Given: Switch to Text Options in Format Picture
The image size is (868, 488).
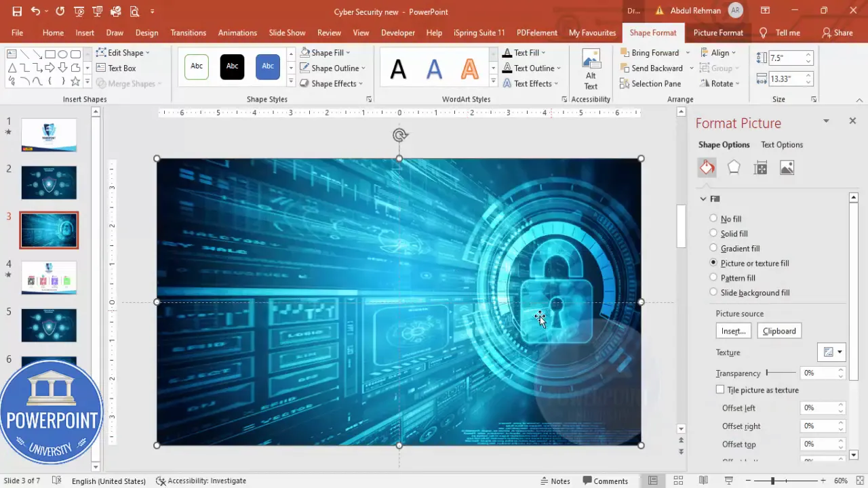Looking at the screenshot, I should (782, 144).
